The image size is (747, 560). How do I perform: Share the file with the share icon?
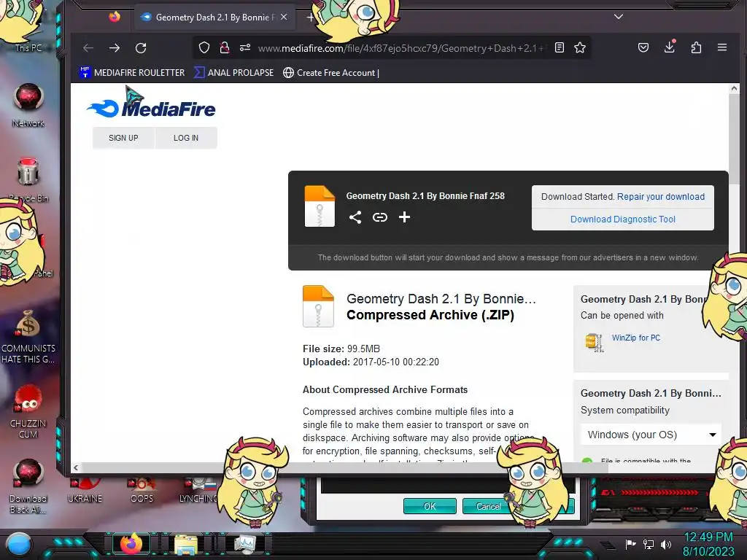(x=355, y=217)
